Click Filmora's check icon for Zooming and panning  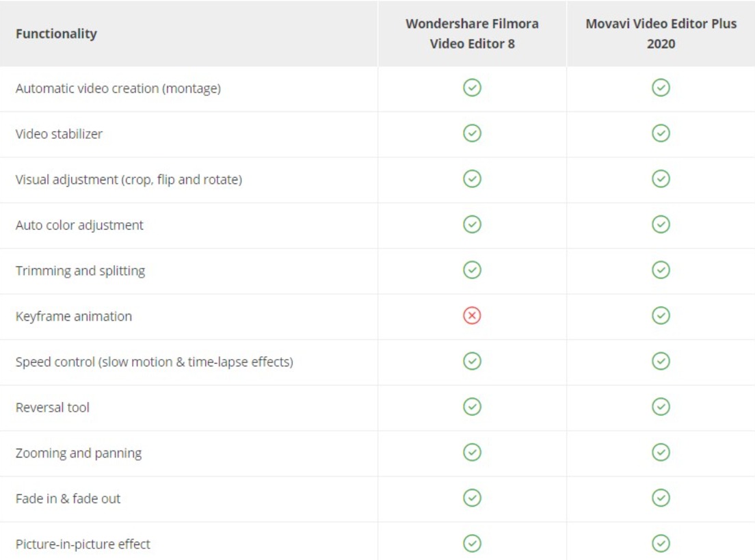click(x=472, y=453)
